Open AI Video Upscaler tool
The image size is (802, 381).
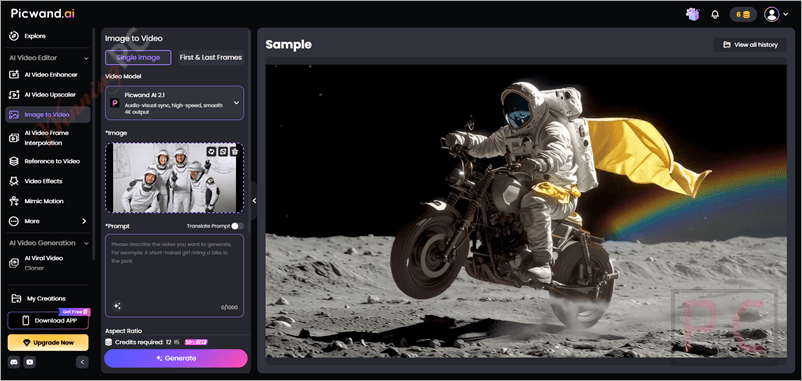tap(43, 95)
